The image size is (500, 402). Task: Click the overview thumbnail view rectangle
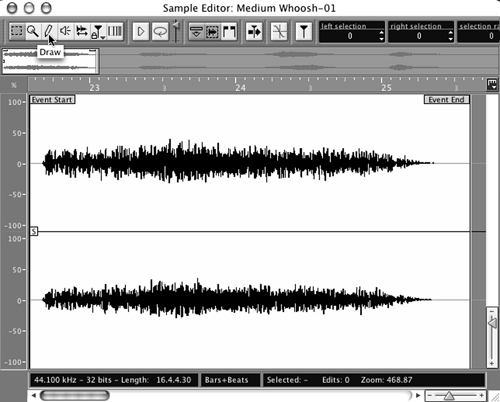tap(51, 61)
